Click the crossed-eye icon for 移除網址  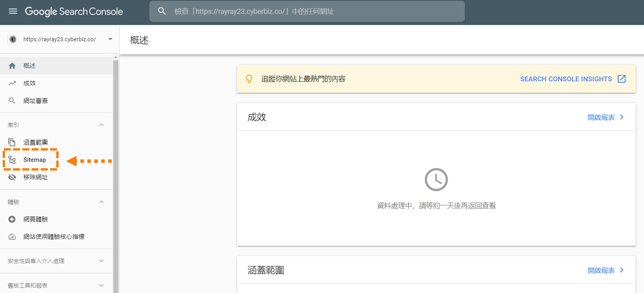(x=12, y=177)
